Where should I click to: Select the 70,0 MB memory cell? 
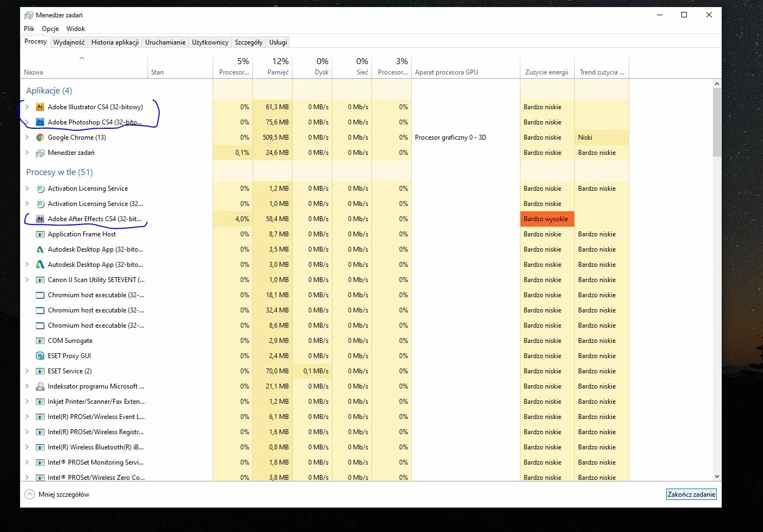coord(272,371)
